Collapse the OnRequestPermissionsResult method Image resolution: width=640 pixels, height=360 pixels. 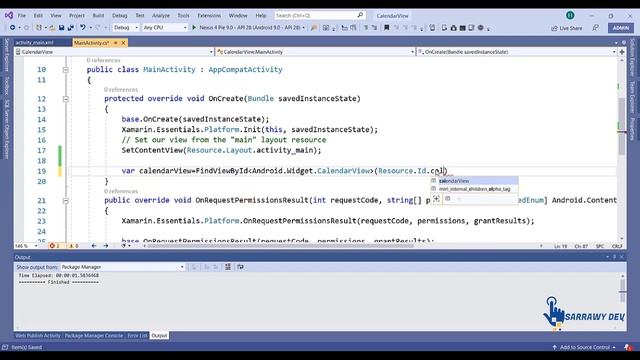[x=65, y=201]
